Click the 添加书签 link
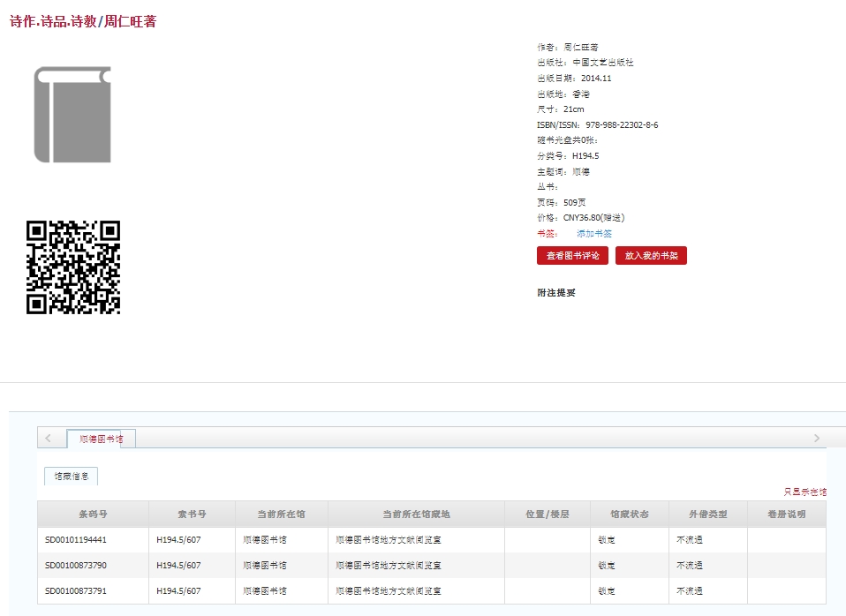846x616 pixels. 593,234
